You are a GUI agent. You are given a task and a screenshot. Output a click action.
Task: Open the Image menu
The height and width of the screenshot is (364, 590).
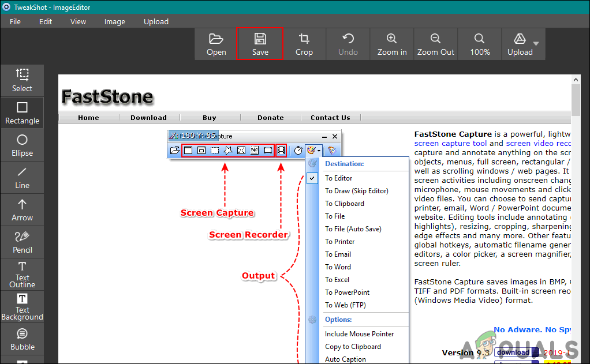coord(115,22)
